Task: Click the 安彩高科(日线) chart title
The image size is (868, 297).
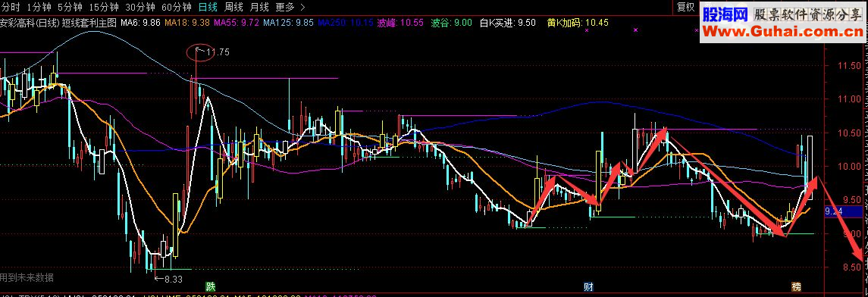Action: [29, 23]
